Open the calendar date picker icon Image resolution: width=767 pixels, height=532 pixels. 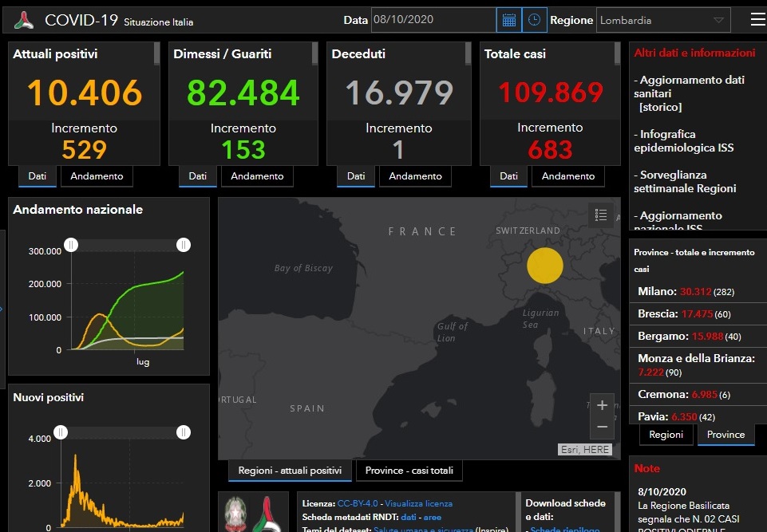point(508,20)
